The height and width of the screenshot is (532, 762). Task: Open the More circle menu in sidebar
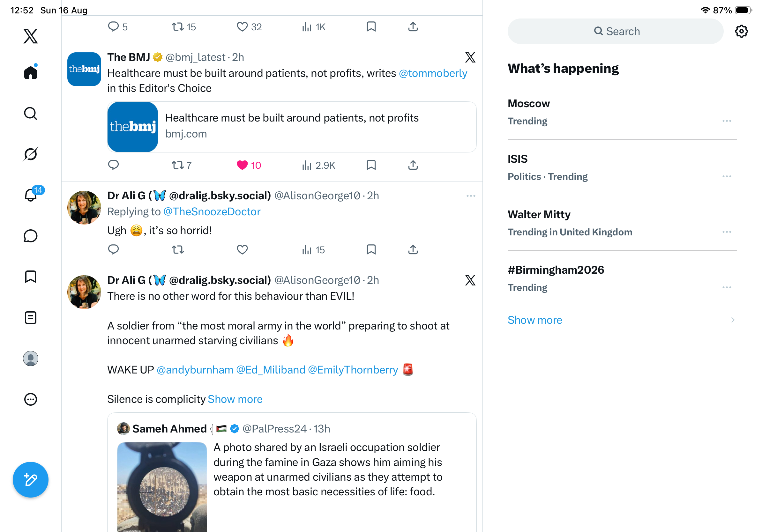(31, 399)
